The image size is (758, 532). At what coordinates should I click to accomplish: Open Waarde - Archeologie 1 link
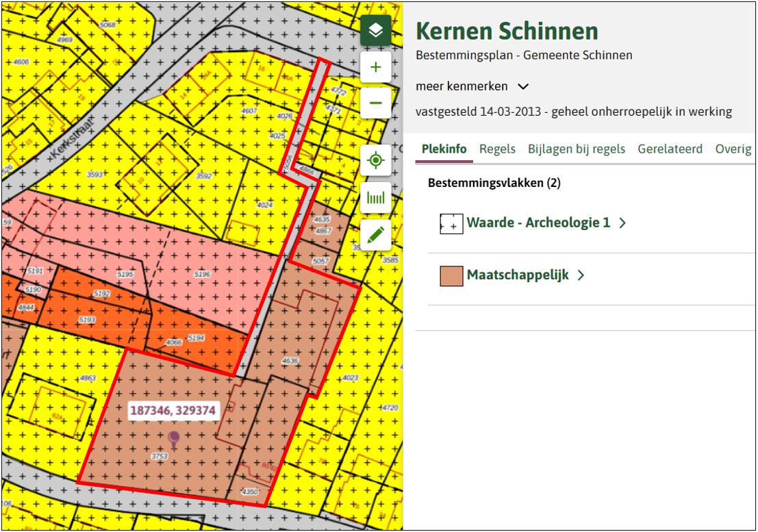pyautogui.click(x=538, y=223)
